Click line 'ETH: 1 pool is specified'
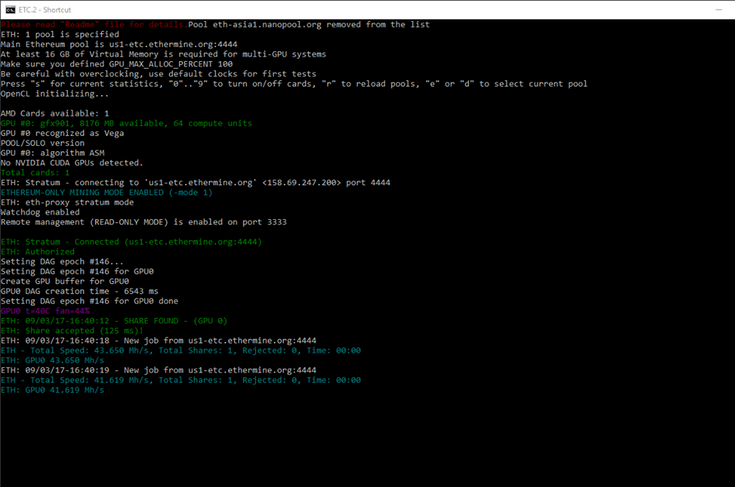Image resolution: width=735 pixels, height=487 pixels. click(60, 34)
